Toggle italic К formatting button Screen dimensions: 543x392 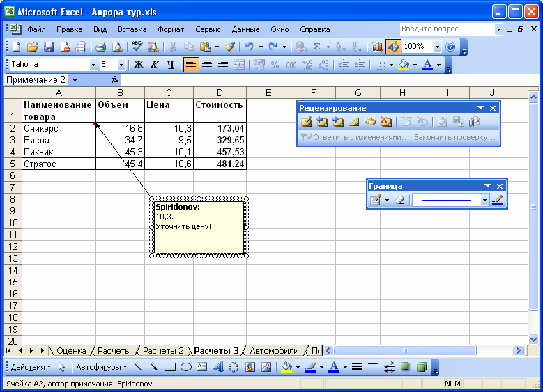click(155, 65)
